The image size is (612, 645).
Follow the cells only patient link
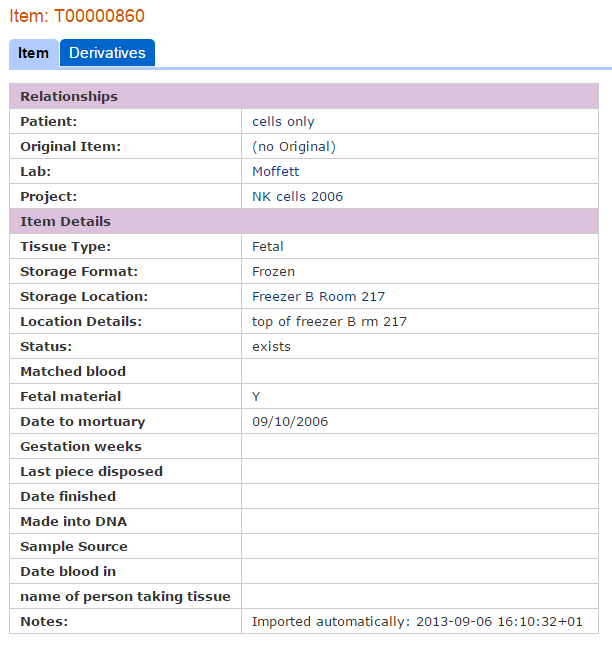pyautogui.click(x=283, y=122)
